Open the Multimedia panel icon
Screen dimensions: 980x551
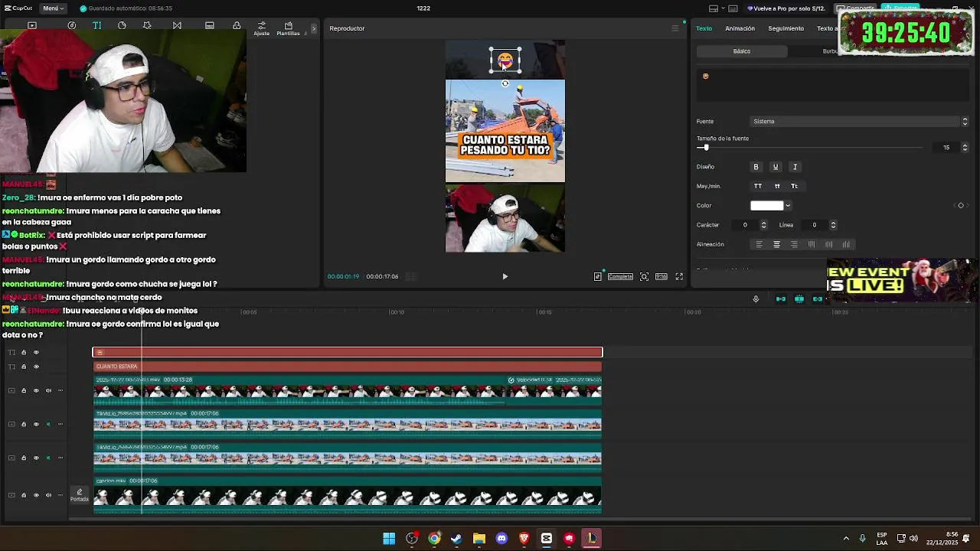(32, 26)
